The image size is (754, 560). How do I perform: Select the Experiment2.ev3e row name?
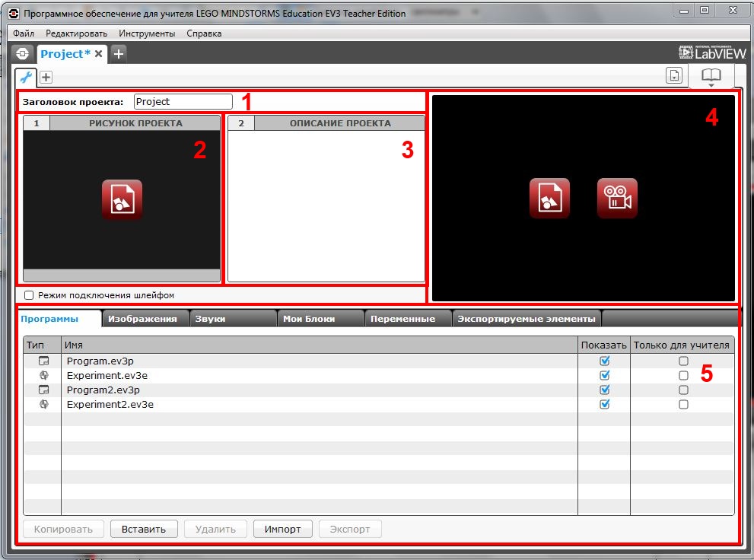(x=110, y=404)
